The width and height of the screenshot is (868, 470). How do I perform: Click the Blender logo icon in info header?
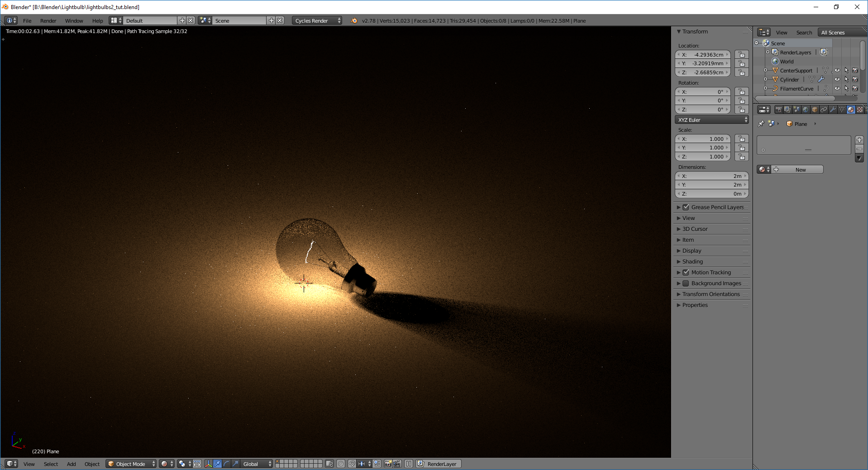coord(354,20)
